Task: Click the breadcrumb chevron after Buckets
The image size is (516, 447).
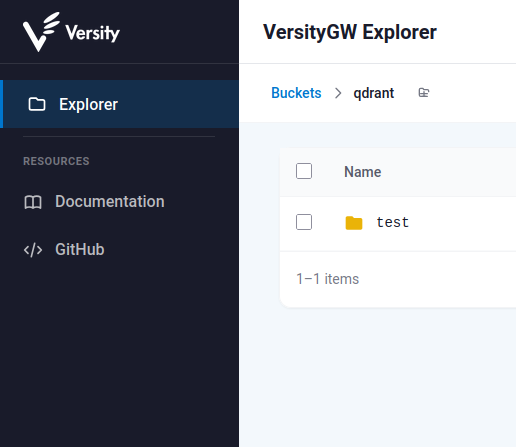Action: [338, 93]
